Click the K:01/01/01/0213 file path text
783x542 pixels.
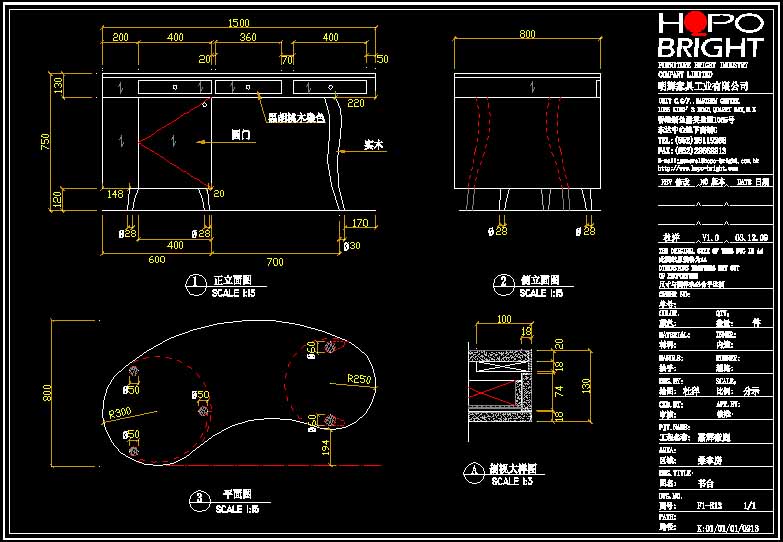coord(728,528)
